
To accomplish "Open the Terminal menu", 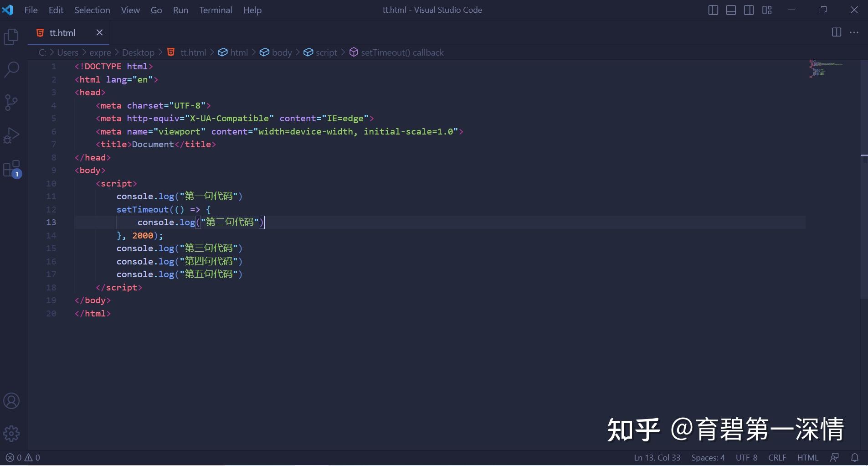I will (216, 10).
